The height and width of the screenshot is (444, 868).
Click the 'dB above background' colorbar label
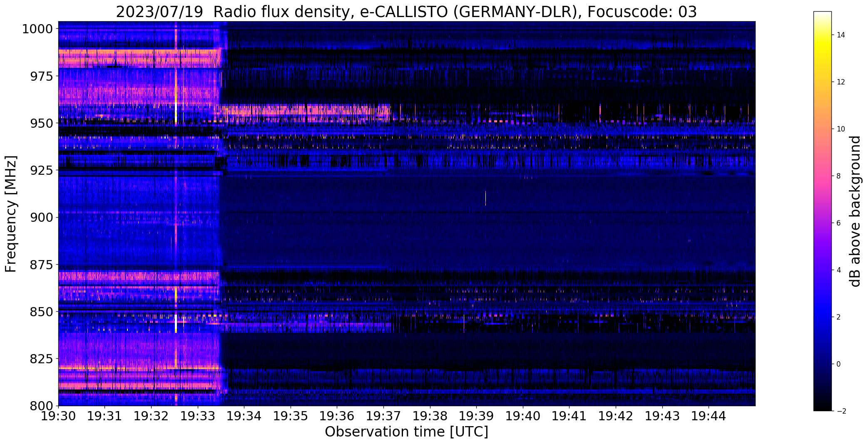[856, 211]
